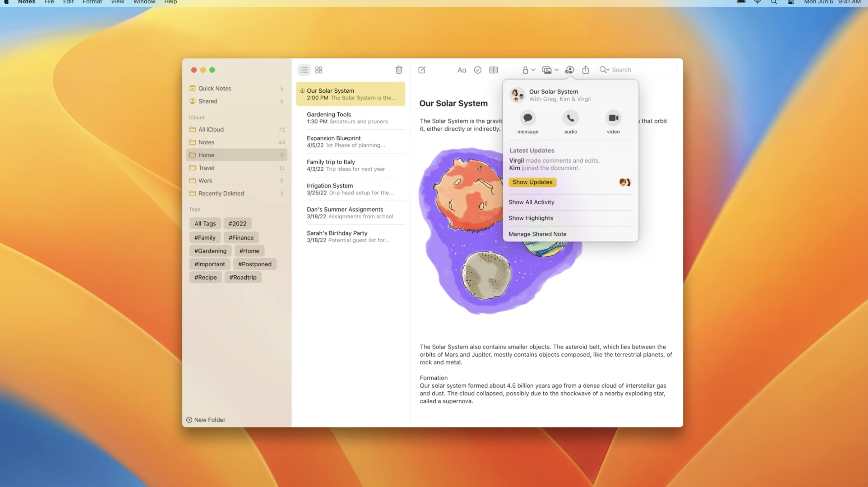Switch to list view of notes
Image resolution: width=868 pixels, height=487 pixels.
coord(303,70)
